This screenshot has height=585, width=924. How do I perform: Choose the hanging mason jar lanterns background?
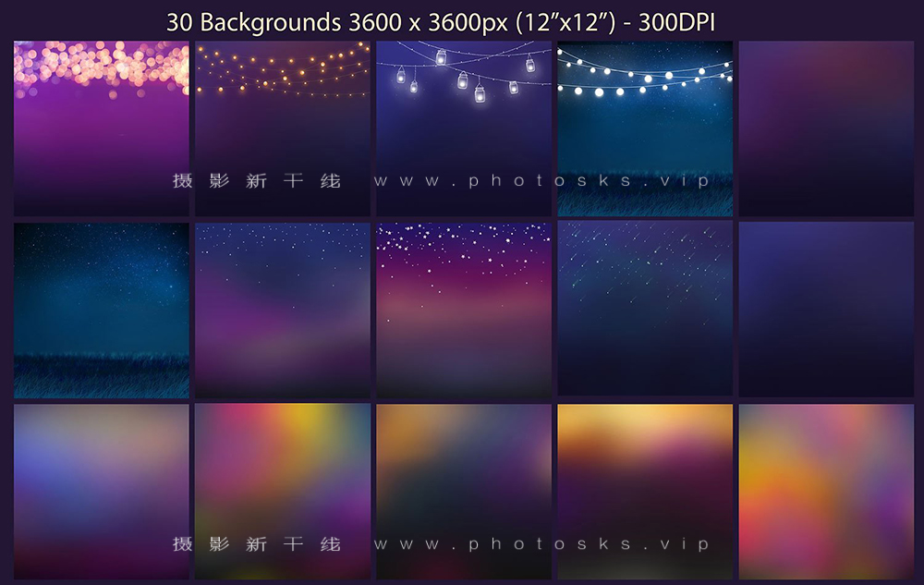tap(464, 128)
